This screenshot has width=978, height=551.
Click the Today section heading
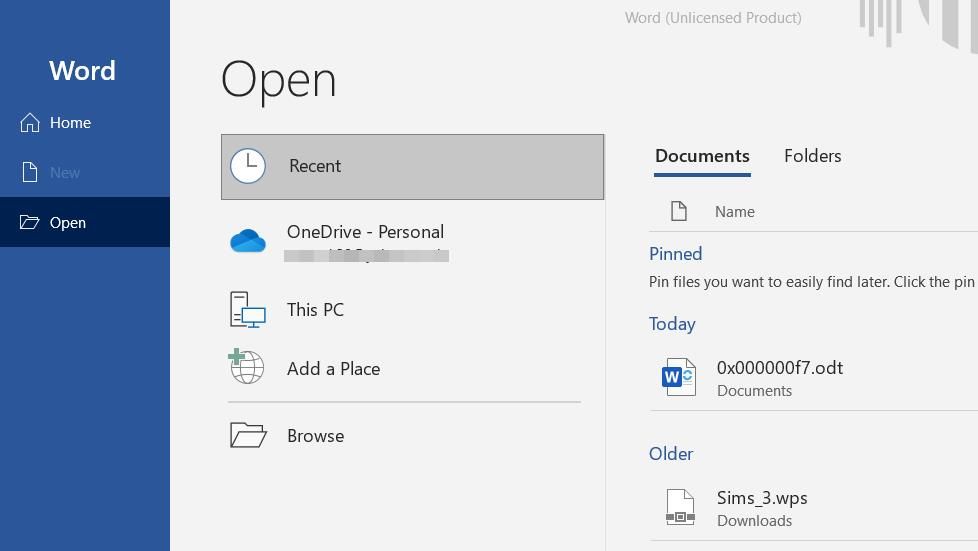[x=672, y=324]
